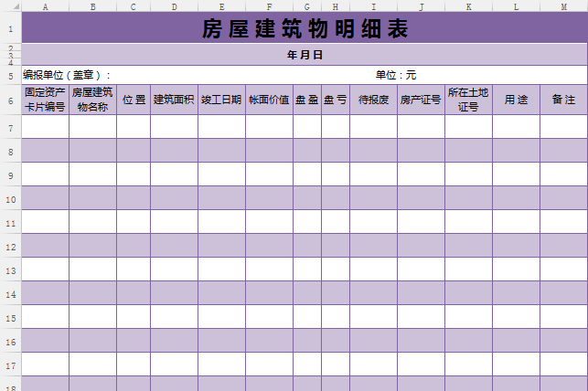Screen dimensions: 588x391
Task: Select column D by its header
Action: coord(174,6)
